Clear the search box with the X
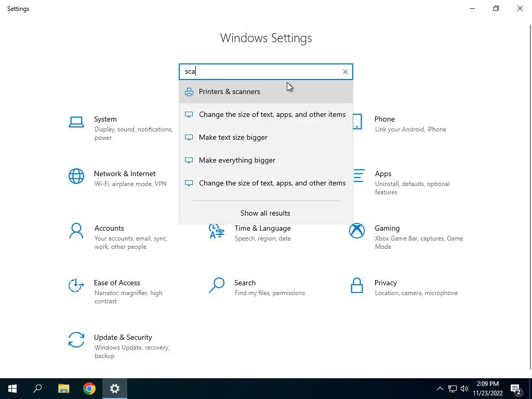Image resolution: width=532 pixels, height=399 pixels. (345, 72)
